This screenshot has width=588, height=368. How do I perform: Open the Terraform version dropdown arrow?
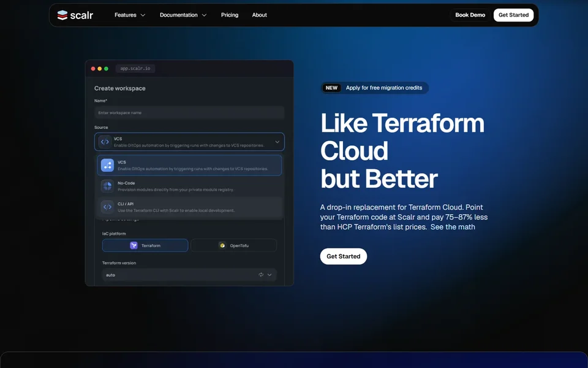coord(269,275)
